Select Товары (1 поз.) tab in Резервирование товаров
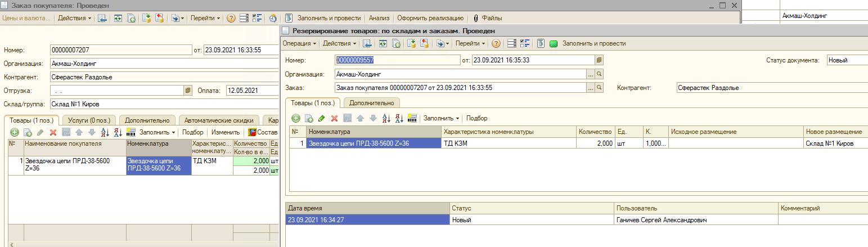Viewport: 868px width, 247px height. (313, 102)
